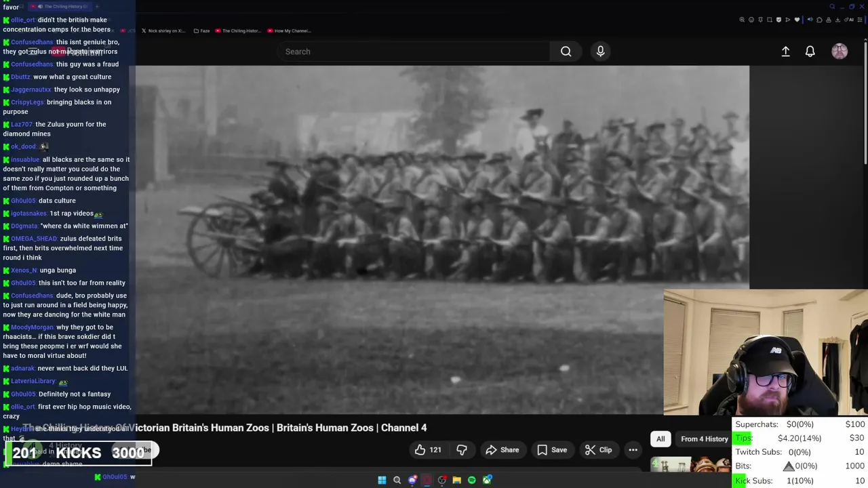Open the Faze bookmarks folder
Viewport: 868px width, 488px height.
point(201,30)
